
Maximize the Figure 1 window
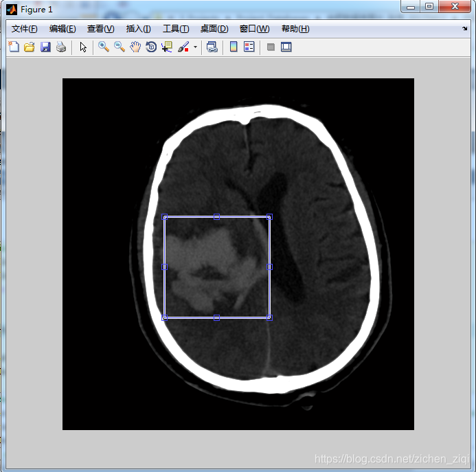[x=429, y=7]
